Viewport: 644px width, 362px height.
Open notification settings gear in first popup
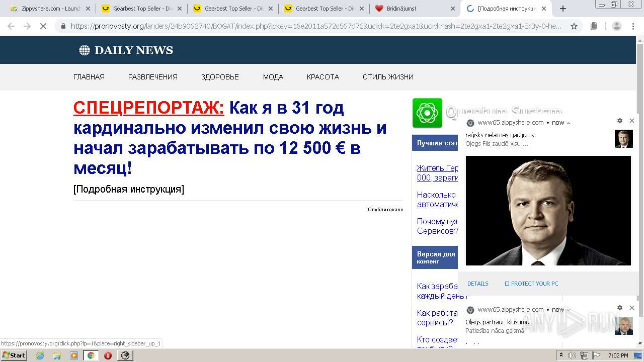pyautogui.click(x=620, y=121)
